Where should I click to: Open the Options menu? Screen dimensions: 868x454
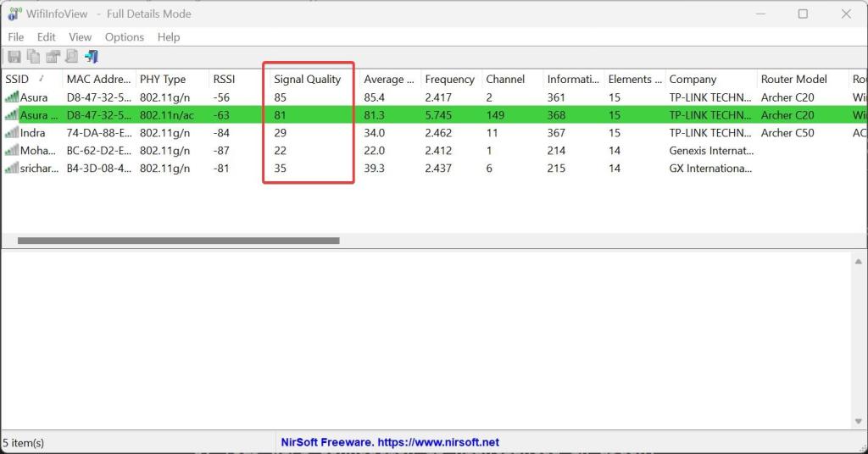(125, 37)
